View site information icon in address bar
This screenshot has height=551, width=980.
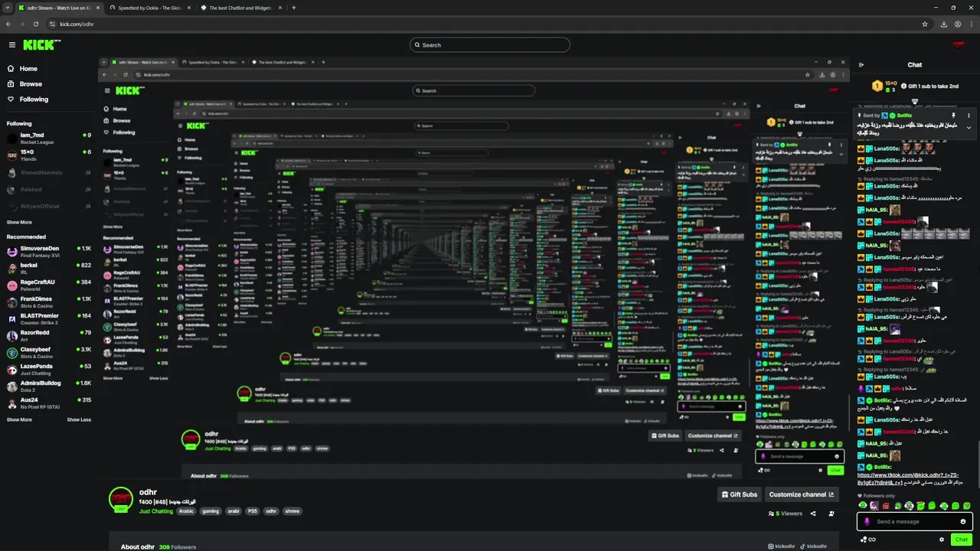coord(52,24)
